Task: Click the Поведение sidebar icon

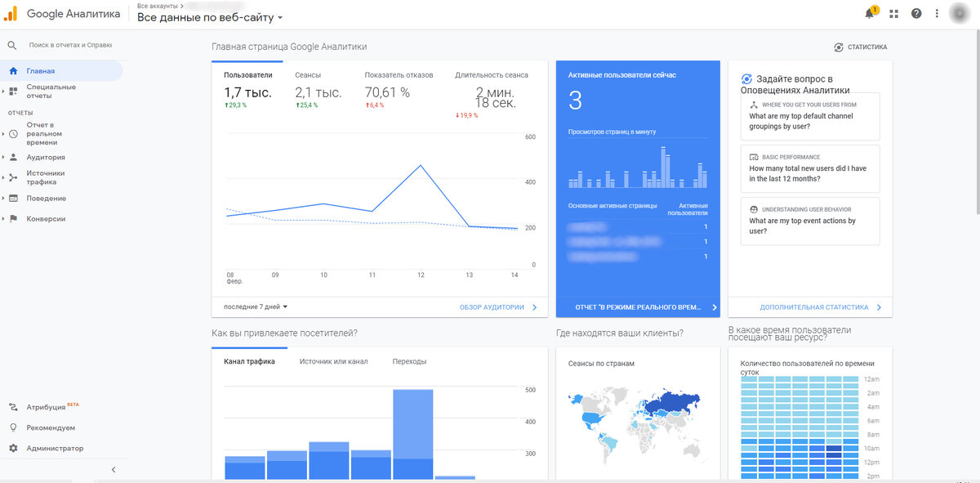Action: coord(13,198)
